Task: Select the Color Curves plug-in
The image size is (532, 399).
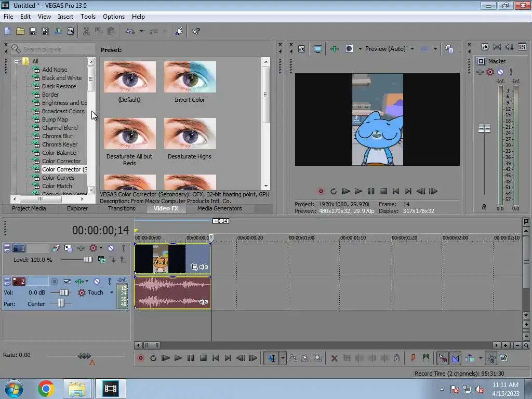Action: [x=58, y=178]
